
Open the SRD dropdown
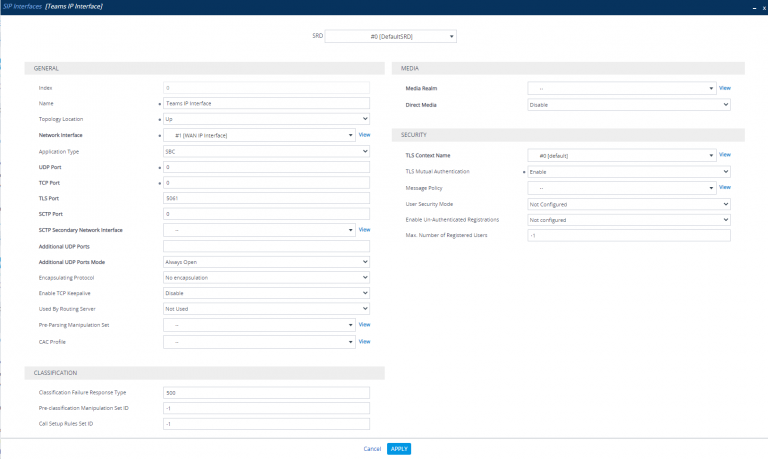click(x=391, y=37)
